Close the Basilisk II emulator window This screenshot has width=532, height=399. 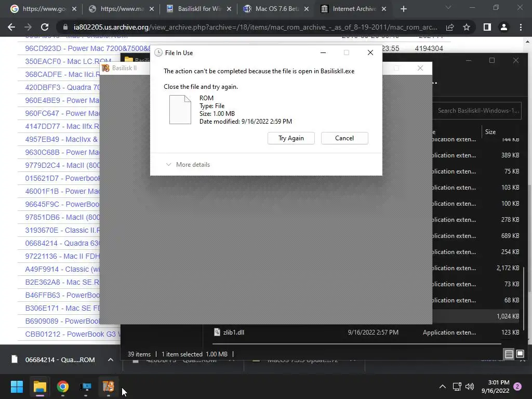[x=420, y=68]
